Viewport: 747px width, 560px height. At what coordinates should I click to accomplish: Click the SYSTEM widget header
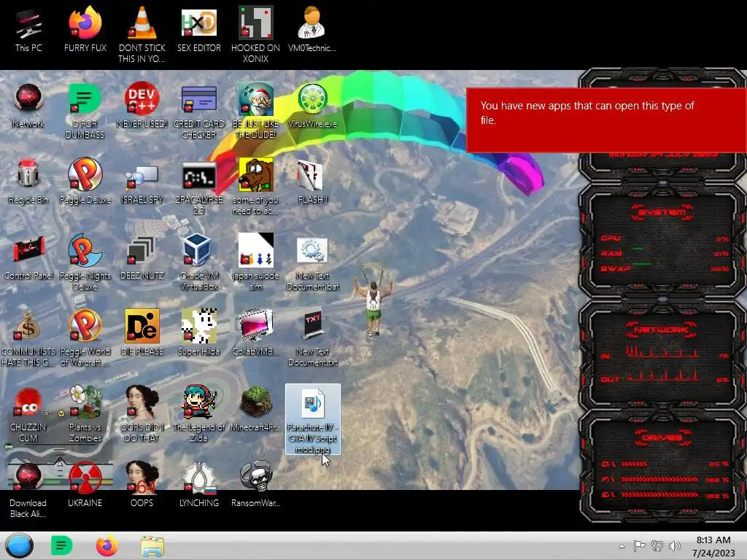point(662,212)
